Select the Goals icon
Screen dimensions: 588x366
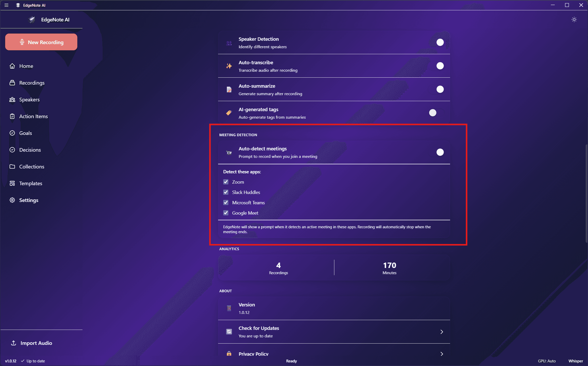pyautogui.click(x=12, y=133)
